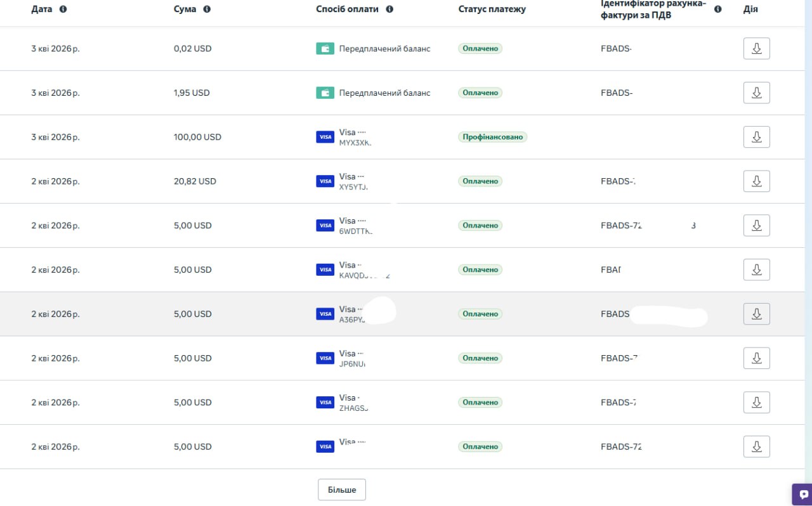Open info tooltip beside Спосіб оплати
The image size is (812, 506).
pyautogui.click(x=390, y=10)
